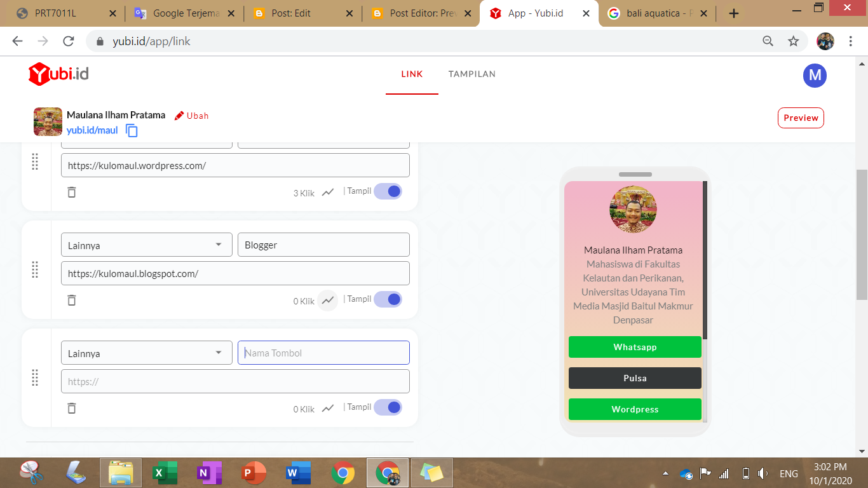
Task: Click the kulomaul.wordpress.com URL field
Action: click(x=235, y=165)
